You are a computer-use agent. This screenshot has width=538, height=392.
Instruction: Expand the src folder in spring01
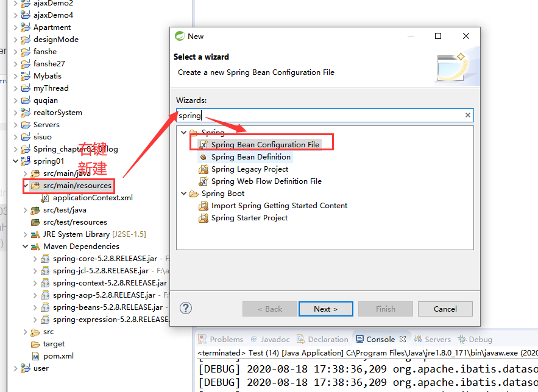point(25,332)
